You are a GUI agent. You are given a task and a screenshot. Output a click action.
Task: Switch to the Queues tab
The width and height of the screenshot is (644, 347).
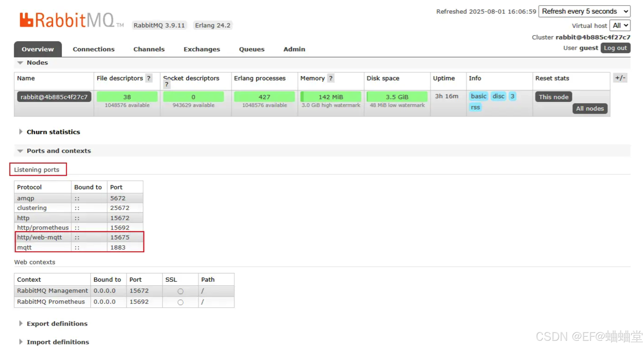pos(252,49)
